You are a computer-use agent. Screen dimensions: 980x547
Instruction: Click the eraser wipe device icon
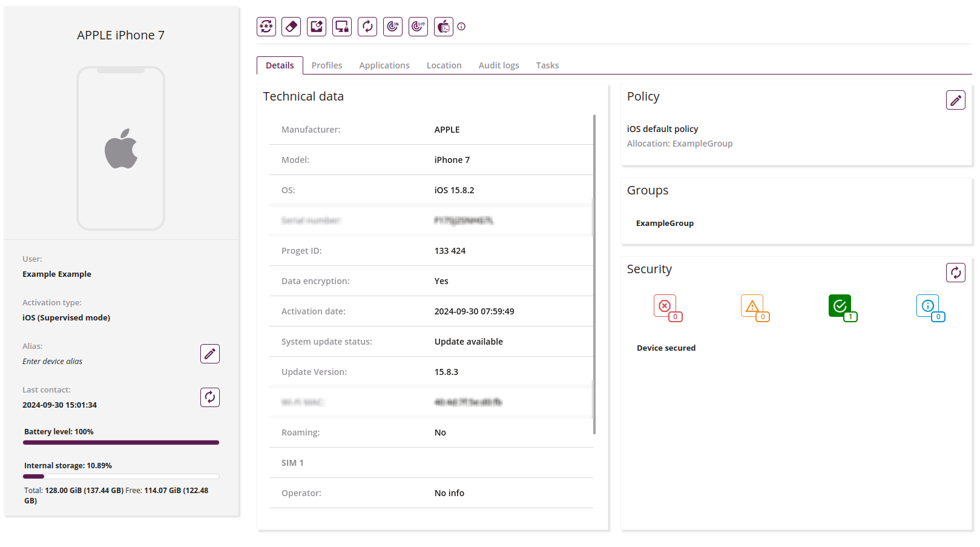pyautogui.click(x=291, y=27)
